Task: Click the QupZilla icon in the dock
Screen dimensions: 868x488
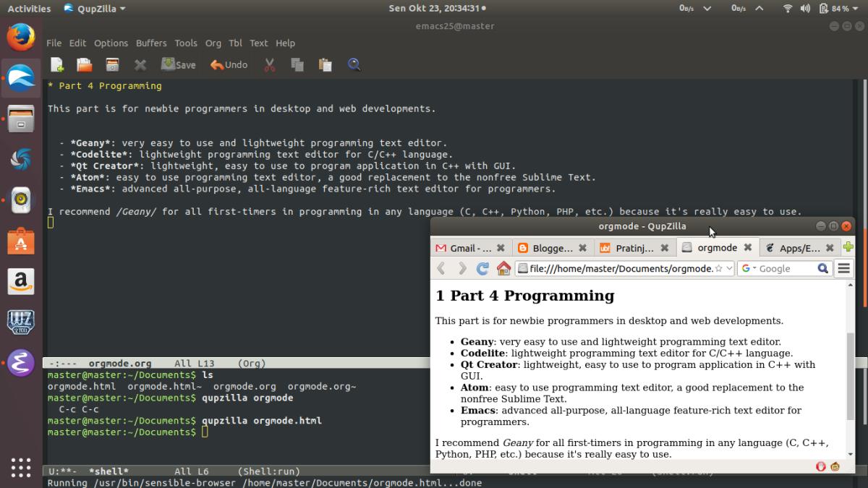Action: click(x=21, y=77)
